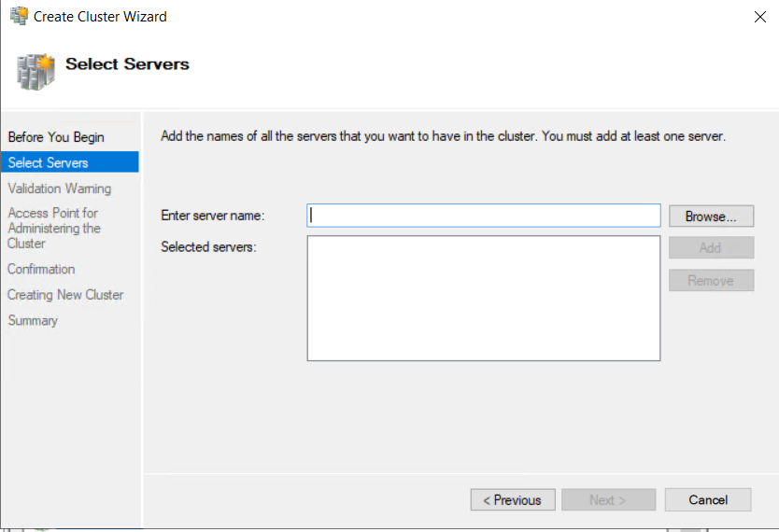Focus the Enter server name field
This screenshot has width=779, height=532.
(484, 216)
